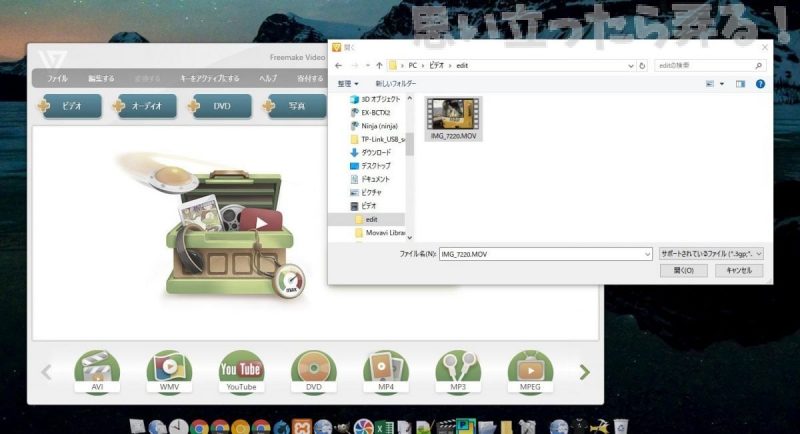Choose the WMV conversion icon
The image size is (800, 434).
169,372
